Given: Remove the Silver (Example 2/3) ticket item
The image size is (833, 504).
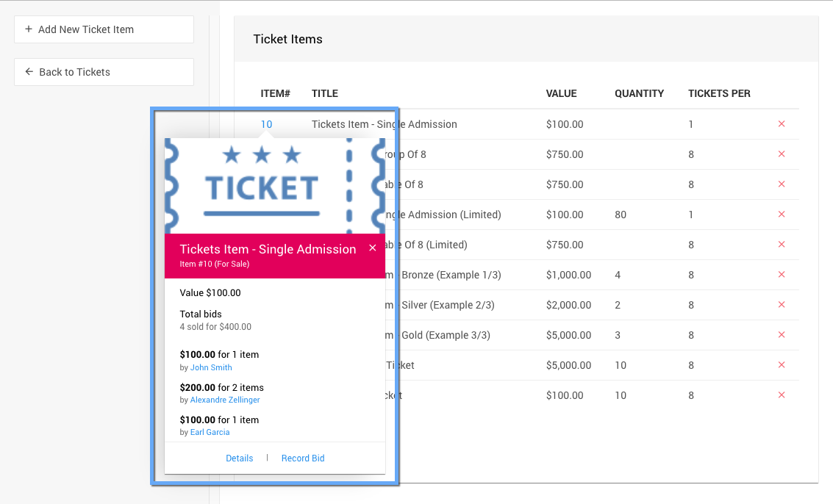Looking at the screenshot, I should pos(781,305).
